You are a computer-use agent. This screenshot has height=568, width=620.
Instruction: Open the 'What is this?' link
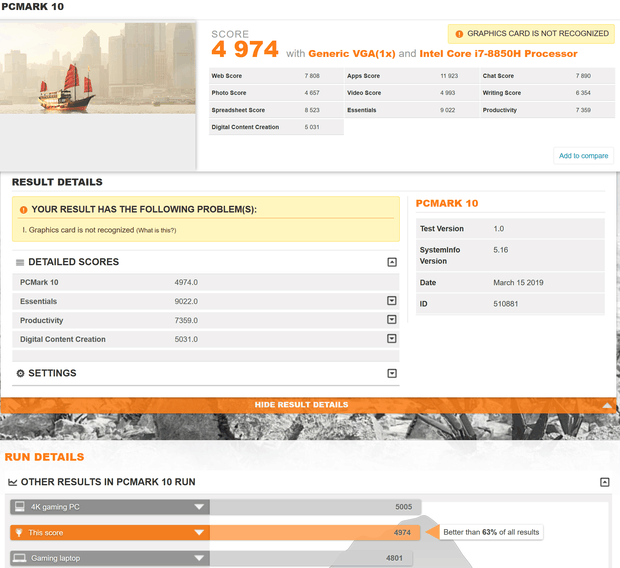(x=156, y=231)
